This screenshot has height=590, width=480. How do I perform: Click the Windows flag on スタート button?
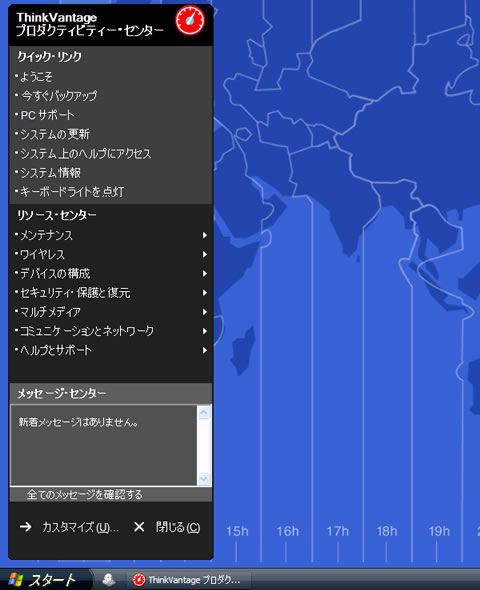tap(16, 580)
